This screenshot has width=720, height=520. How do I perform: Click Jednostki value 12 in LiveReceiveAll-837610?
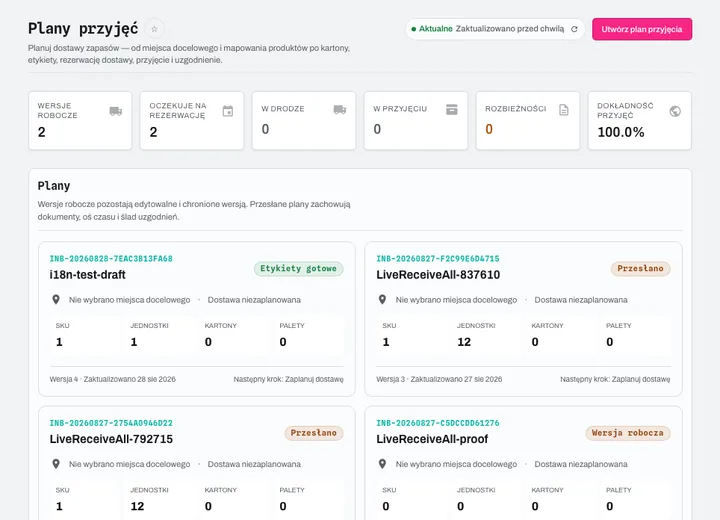[464, 342]
